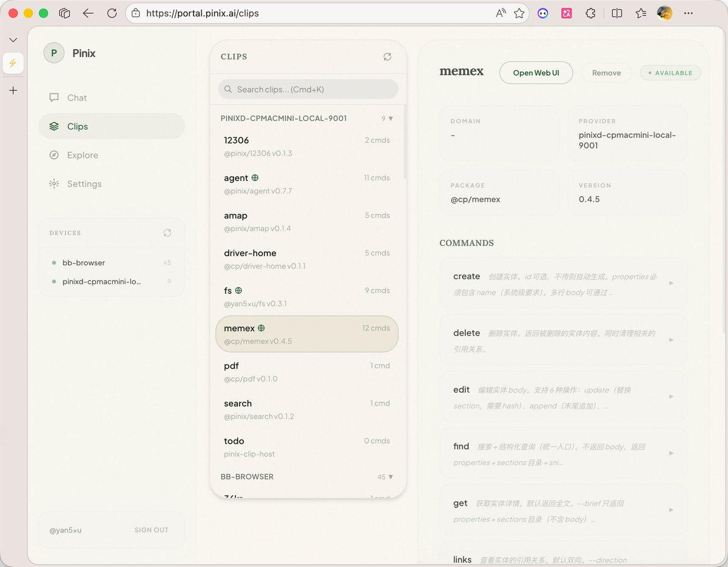Go back with the browser back arrow
728x567 pixels.
(88, 13)
